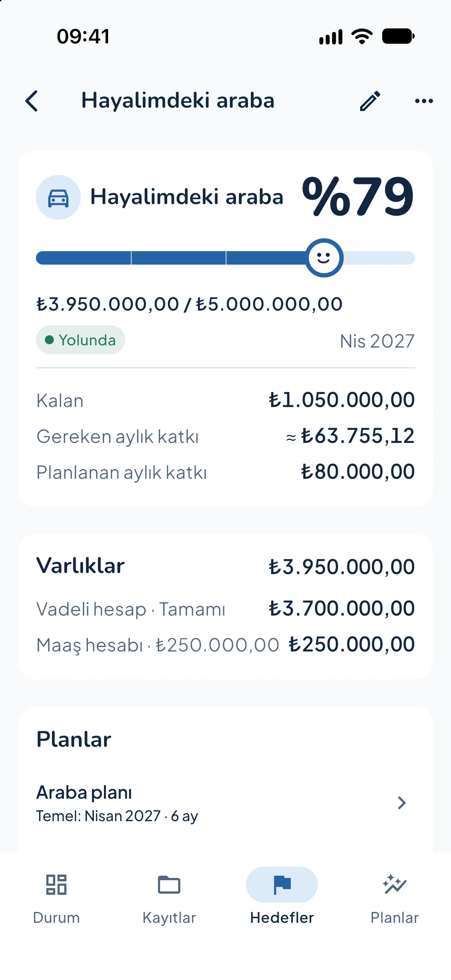This screenshot has width=451, height=980.
Task: Tap the Wi-Fi status icon
Action: point(362,37)
